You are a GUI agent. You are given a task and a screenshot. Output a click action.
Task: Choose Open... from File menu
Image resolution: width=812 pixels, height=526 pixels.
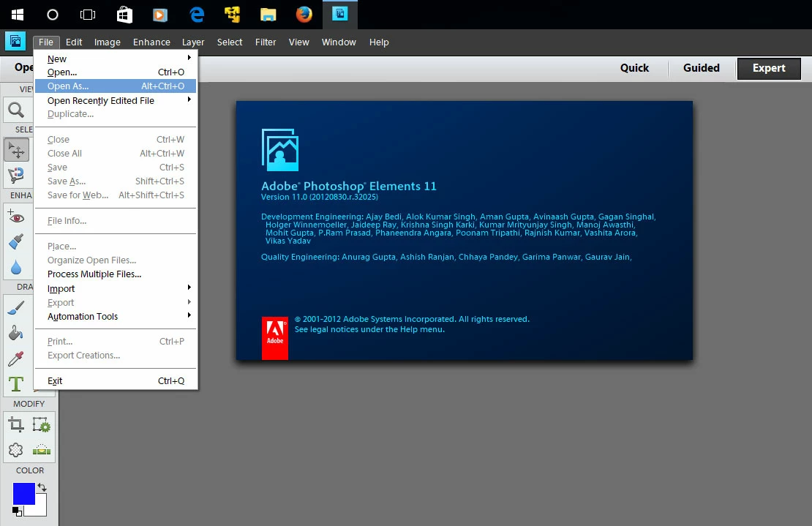116,72
